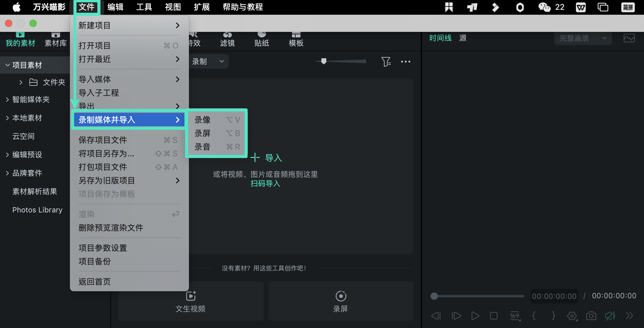Click the 录屏 tool card

[341, 301]
